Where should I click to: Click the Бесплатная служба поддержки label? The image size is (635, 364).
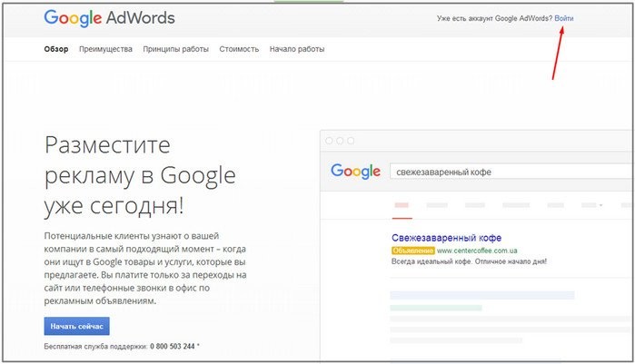[x=95, y=347]
